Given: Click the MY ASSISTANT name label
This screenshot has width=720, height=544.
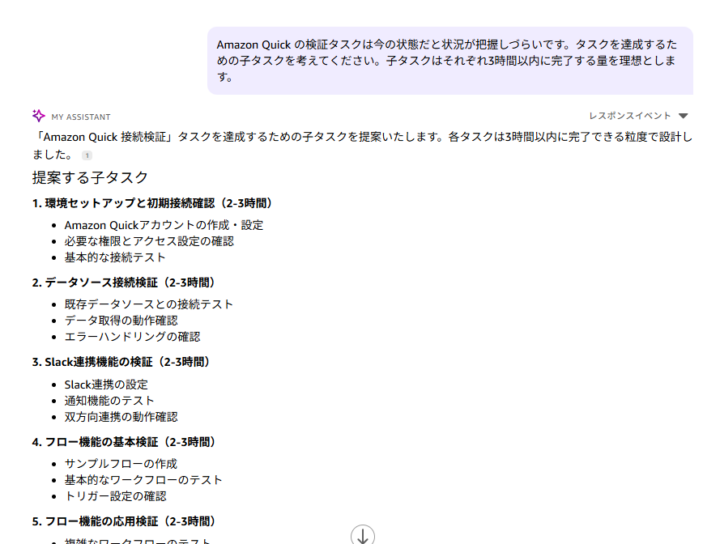Looking at the screenshot, I should pyautogui.click(x=81, y=117).
